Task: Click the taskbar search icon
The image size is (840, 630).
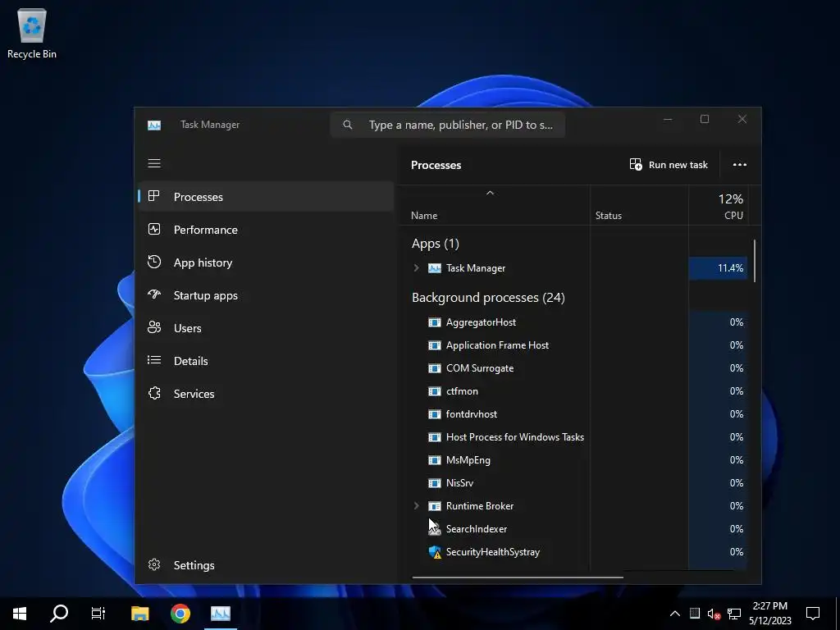Action: 59,613
